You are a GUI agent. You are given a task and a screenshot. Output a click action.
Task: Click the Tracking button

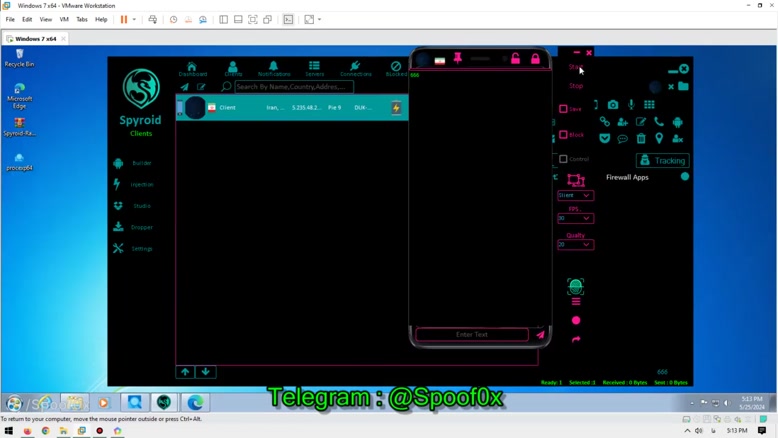tap(662, 160)
